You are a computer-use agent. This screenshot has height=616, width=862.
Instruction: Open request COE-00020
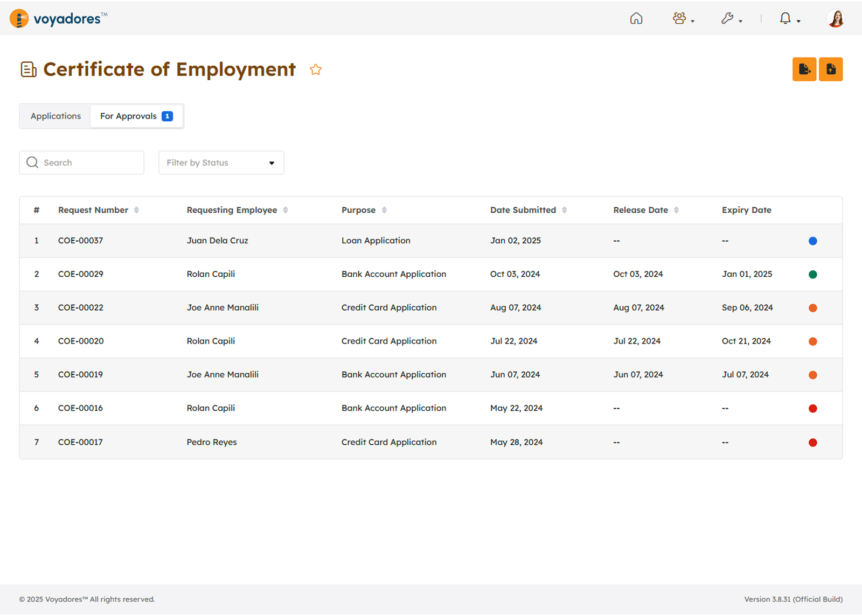tap(81, 341)
